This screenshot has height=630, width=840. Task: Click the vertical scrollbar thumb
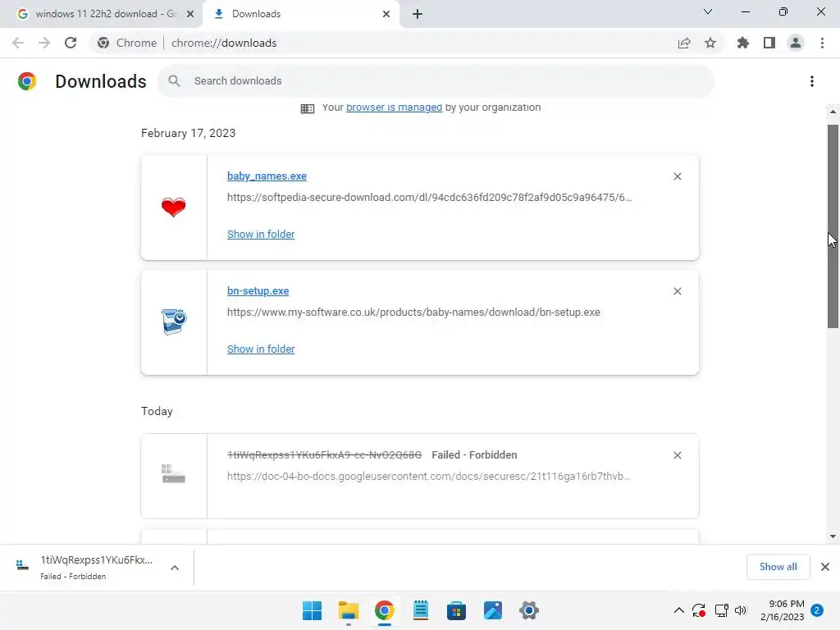[x=833, y=226]
